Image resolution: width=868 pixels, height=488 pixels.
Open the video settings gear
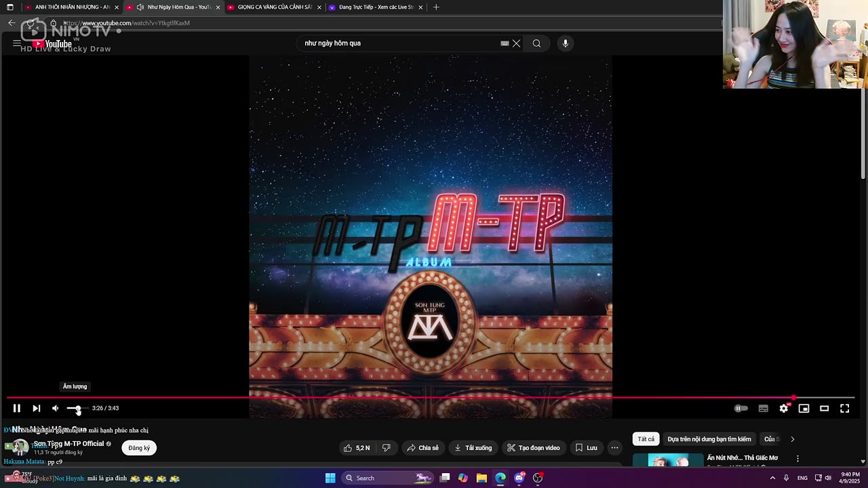(784, 408)
